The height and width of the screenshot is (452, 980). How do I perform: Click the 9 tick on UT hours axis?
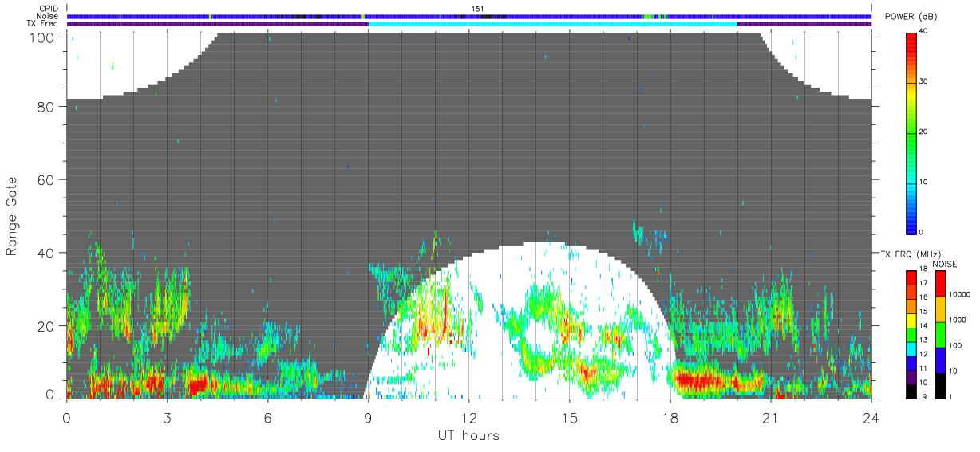coord(368,417)
